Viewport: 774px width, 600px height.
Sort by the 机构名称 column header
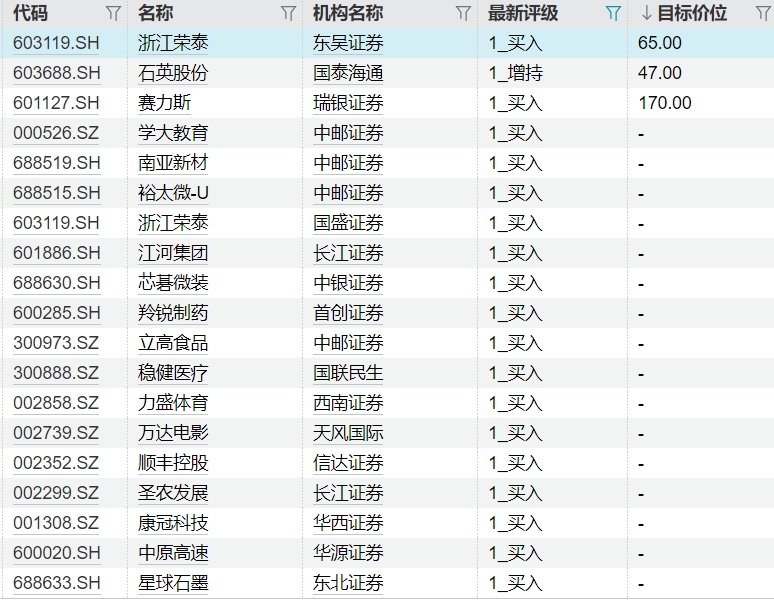pos(348,13)
